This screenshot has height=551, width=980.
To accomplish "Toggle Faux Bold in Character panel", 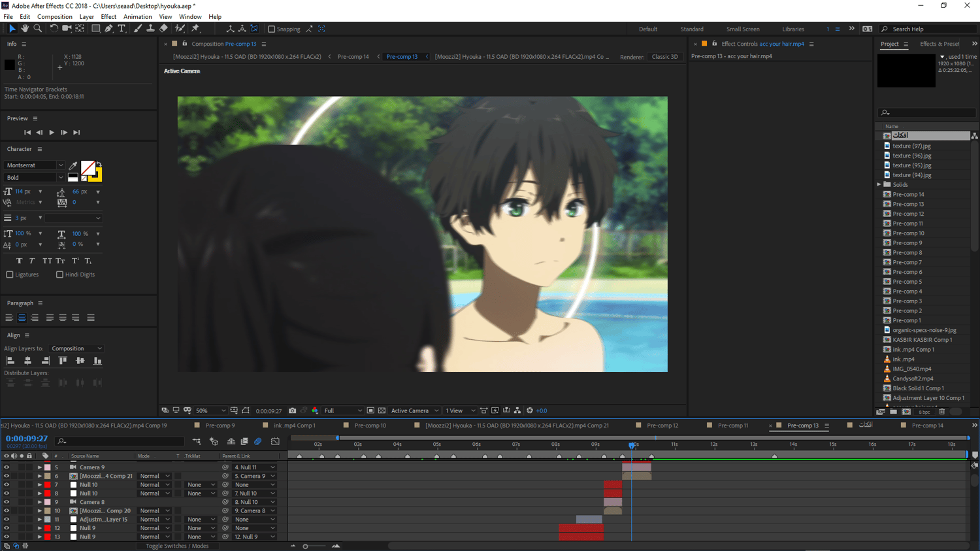I will pyautogui.click(x=19, y=261).
